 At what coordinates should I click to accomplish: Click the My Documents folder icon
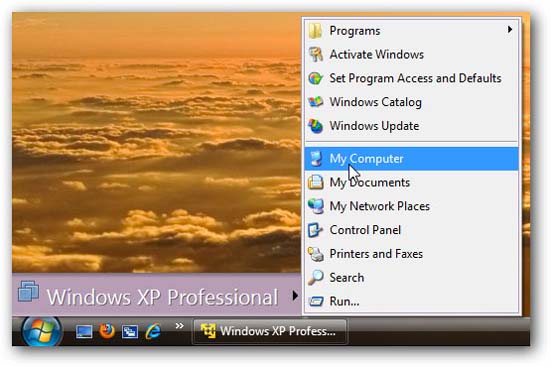coord(315,182)
